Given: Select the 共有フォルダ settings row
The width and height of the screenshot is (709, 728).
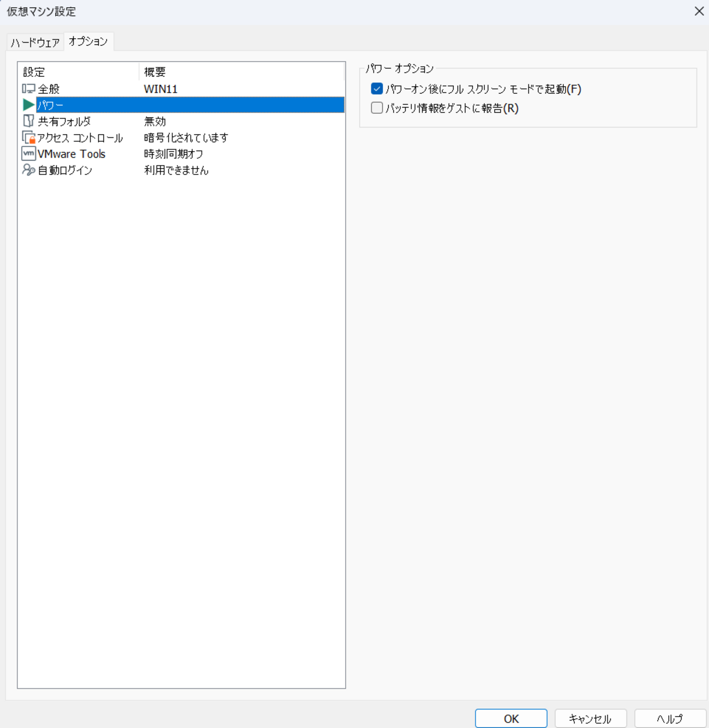Looking at the screenshot, I should pyautogui.click(x=182, y=121).
